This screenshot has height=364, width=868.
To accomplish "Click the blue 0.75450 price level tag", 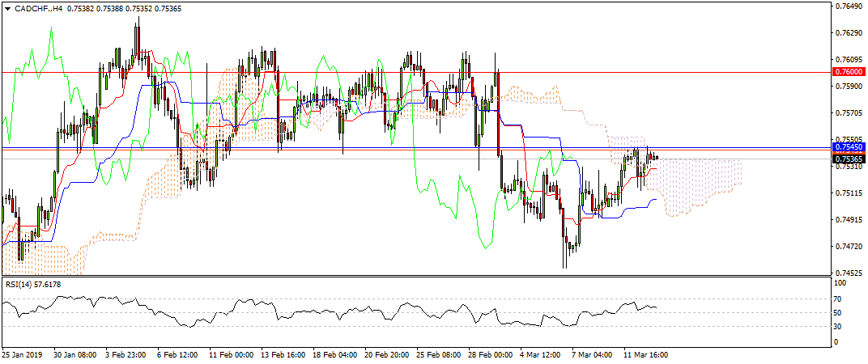I will pyautogui.click(x=849, y=148).
